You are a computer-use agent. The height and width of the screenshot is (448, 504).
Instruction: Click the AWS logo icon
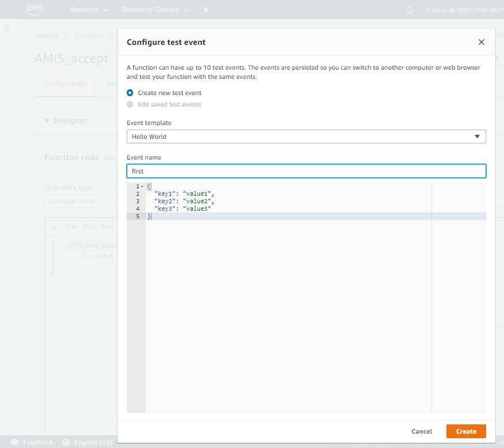point(34,9)
